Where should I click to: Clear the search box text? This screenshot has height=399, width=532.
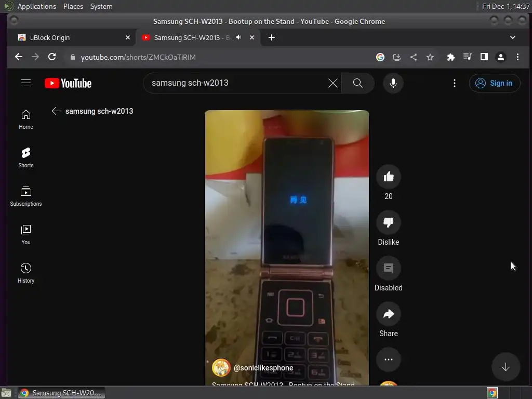(333, 83)
